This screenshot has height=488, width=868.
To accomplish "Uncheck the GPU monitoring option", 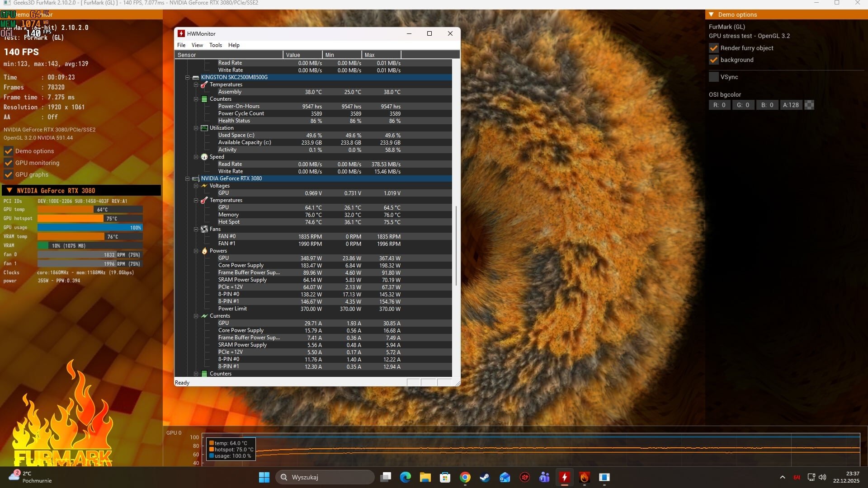I will pyautogui.click(x=8, y=163).
